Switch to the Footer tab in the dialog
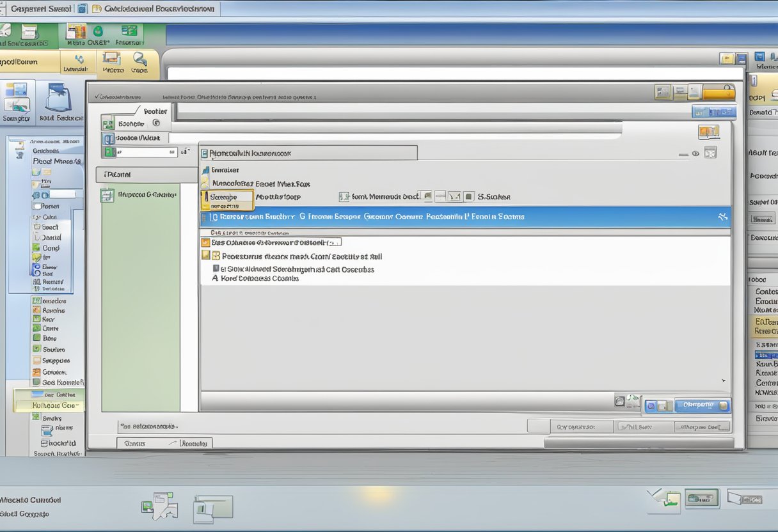 pyautogui.click(x=156, y=111)
